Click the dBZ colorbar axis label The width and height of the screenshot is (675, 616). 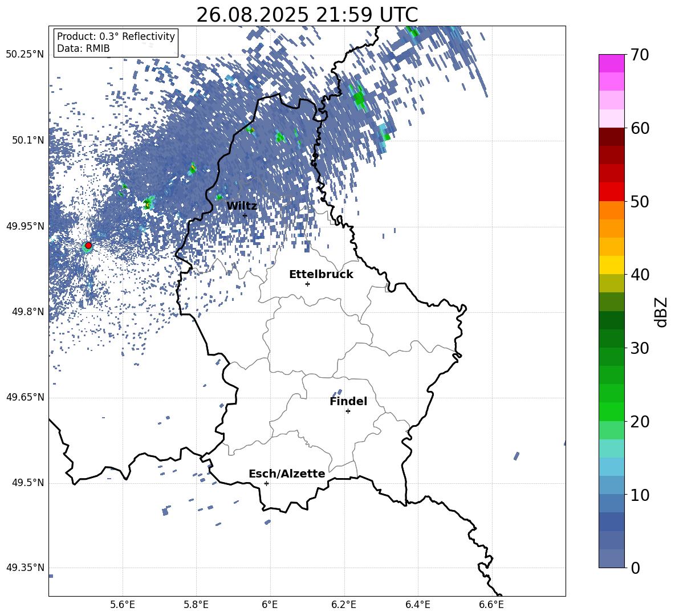662,312
